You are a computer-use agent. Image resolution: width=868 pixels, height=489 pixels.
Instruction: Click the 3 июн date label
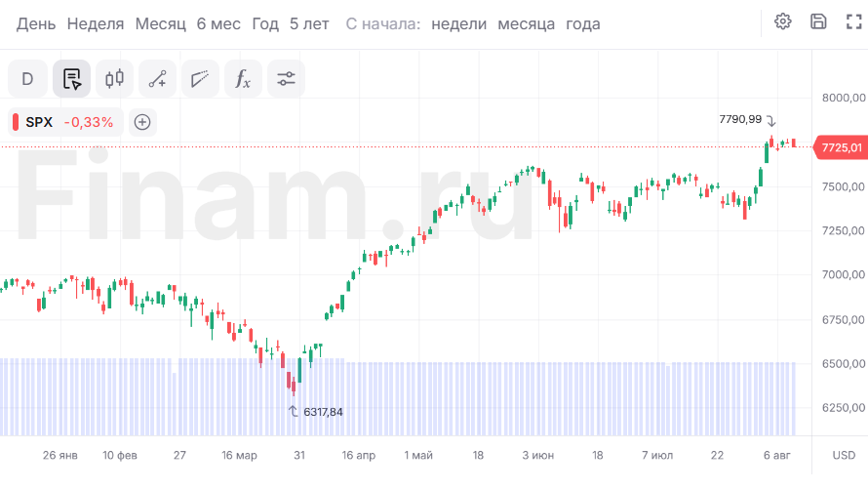pyautogui.click(x=538, y=455)
